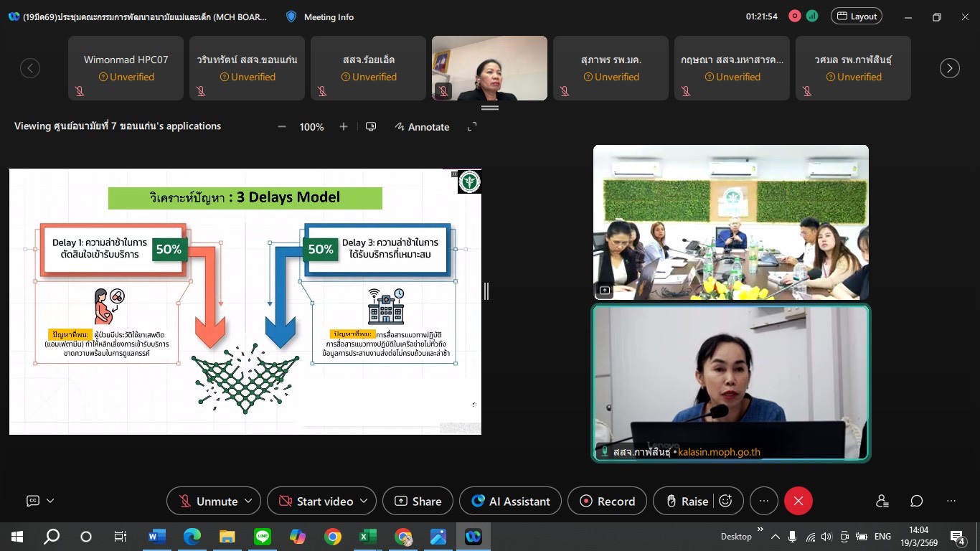Click the Share button

pyautogui.click(x=418, y=501)
